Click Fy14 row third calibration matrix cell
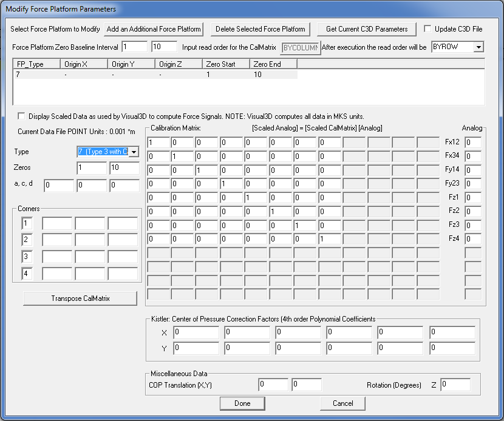 click(x=206, y=170)
